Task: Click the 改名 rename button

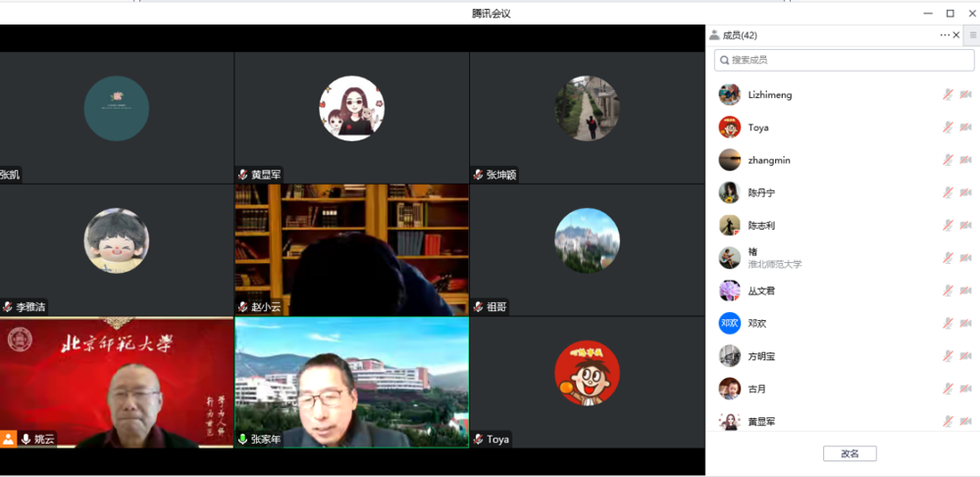Action: click(850, 453)
